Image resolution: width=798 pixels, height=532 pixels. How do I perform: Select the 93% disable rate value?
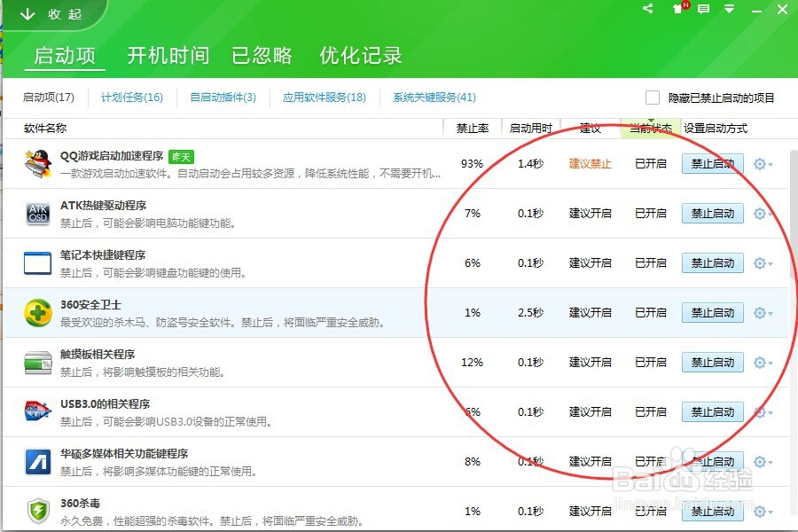[x=472, y=164]
